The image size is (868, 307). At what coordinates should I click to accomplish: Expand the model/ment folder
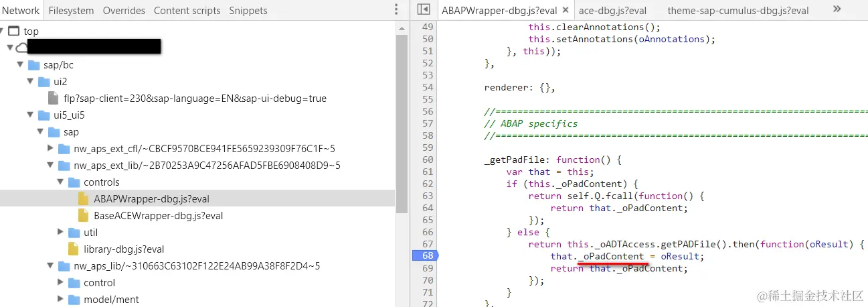pos(61,300)
